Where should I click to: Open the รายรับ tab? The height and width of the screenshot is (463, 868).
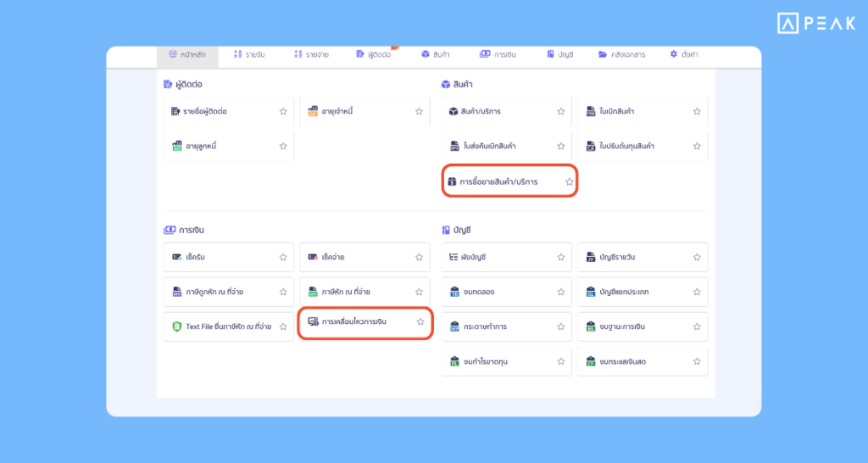point(249,54)
